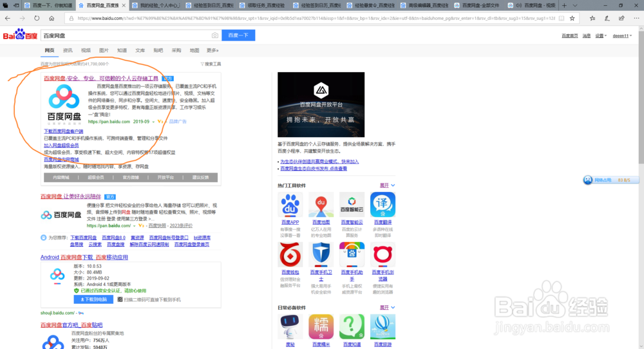Select the 图片 search tab

coord(104,50)
